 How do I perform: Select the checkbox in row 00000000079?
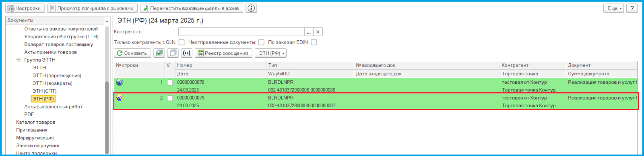click(x=170, y=98)
